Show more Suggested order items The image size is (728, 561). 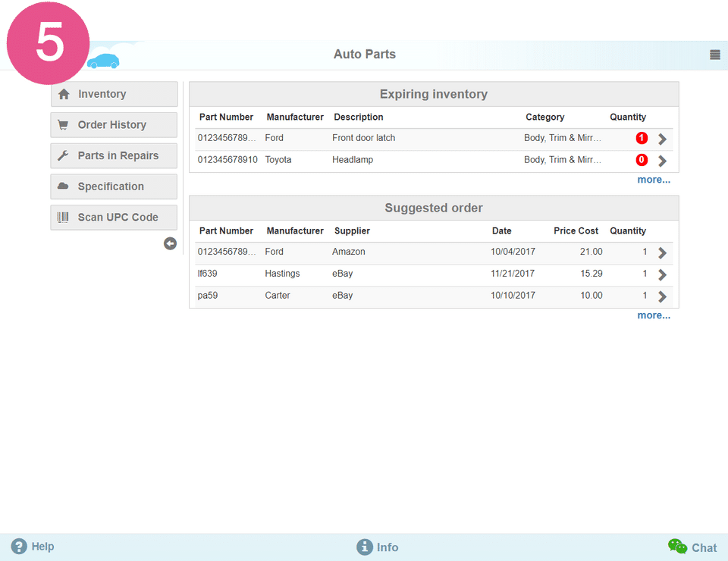click(x=654, y=315)
